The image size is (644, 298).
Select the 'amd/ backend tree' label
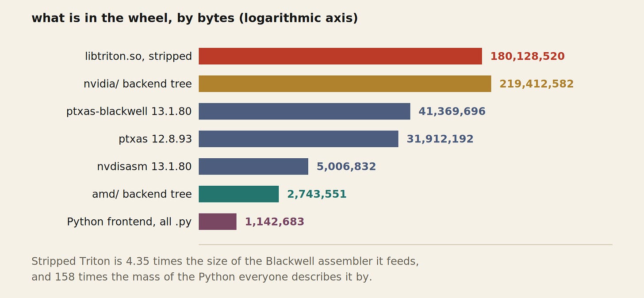(x=142, y=194)
